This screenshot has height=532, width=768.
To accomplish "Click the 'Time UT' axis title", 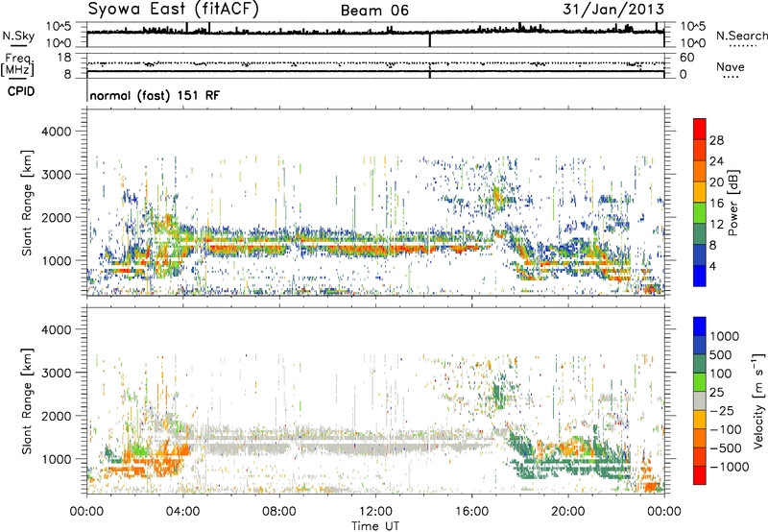I will tap(375, 526).
